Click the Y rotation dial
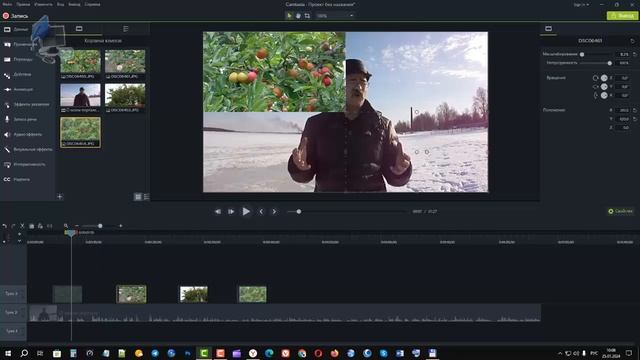640x360 pixels. pyautogui.click(x=604, y=87)
